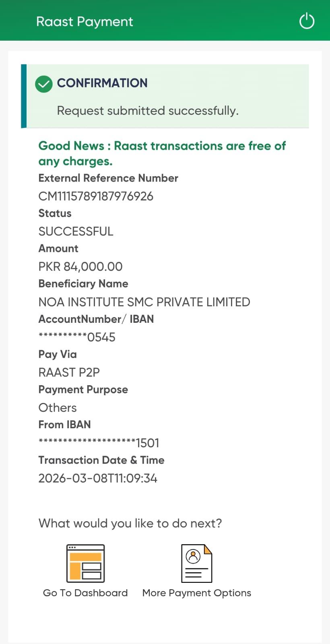This screenshot has height=644, width=330.
Task: Select the From IBAN ending 1501
Action: pyautogui.click(x=99, y=443)
